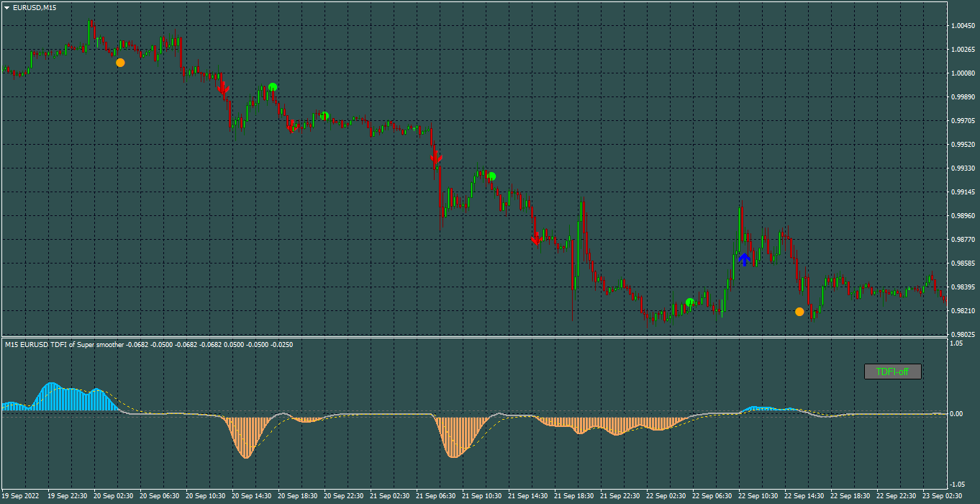Click the EURUSD,M15 chart title label
Viewport: 980px width, 504px height.
pos(35,7)
